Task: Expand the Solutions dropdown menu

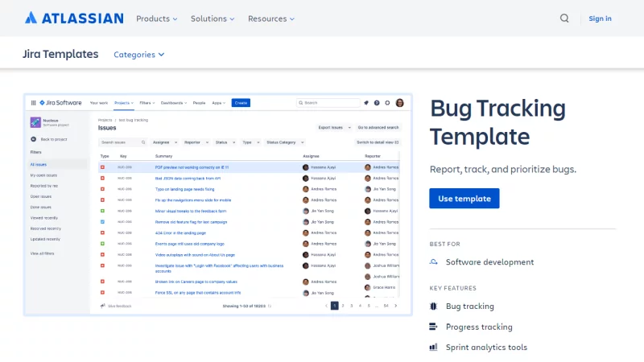Action: (x=213, y=19)
